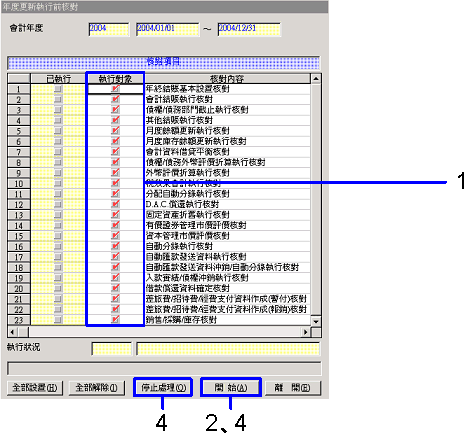Click the 會計年度 2004 input field
The image size is (468, 439).
(109, 29)
